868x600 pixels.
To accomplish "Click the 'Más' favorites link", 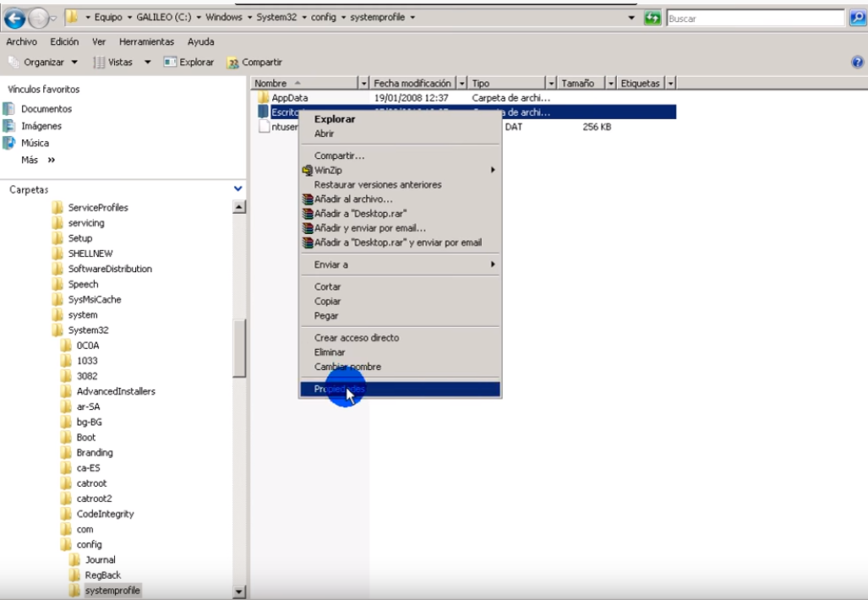I will pyautogui.click(x=30, y=160).
